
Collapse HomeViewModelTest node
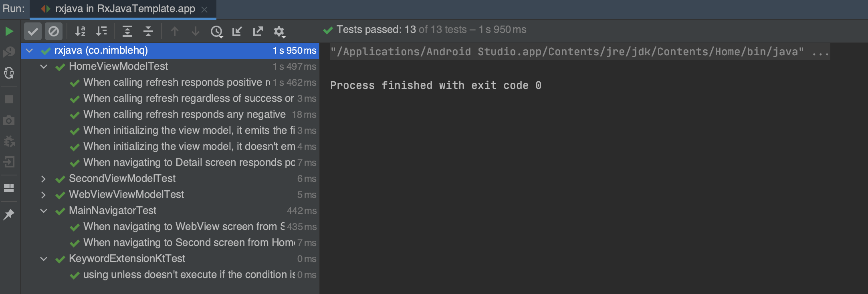coord(44,66)
